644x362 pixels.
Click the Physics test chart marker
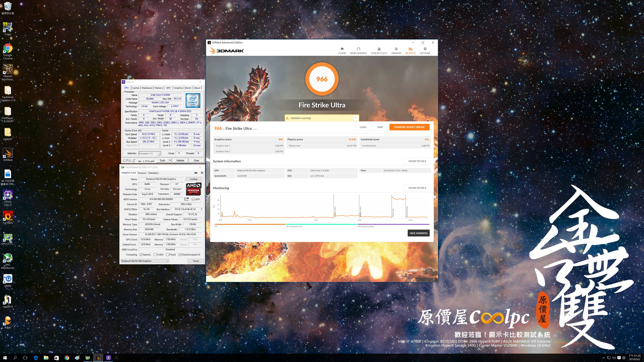pos(393,212)
